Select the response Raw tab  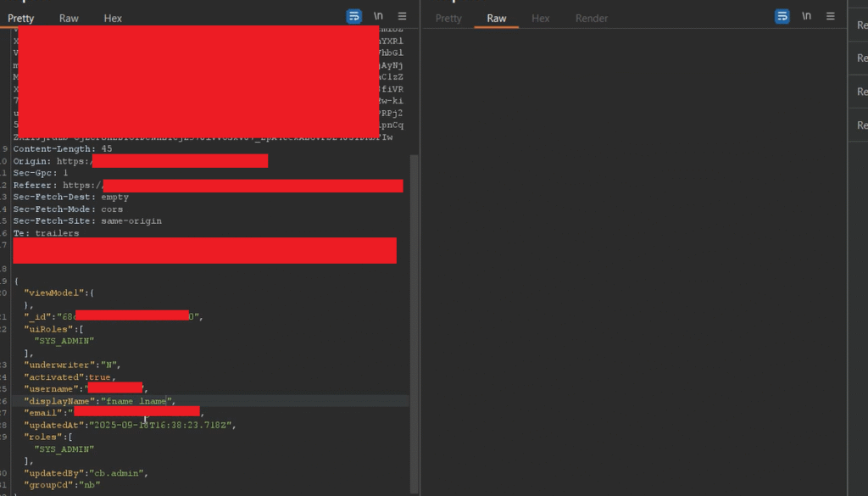(x=497, y=18)
